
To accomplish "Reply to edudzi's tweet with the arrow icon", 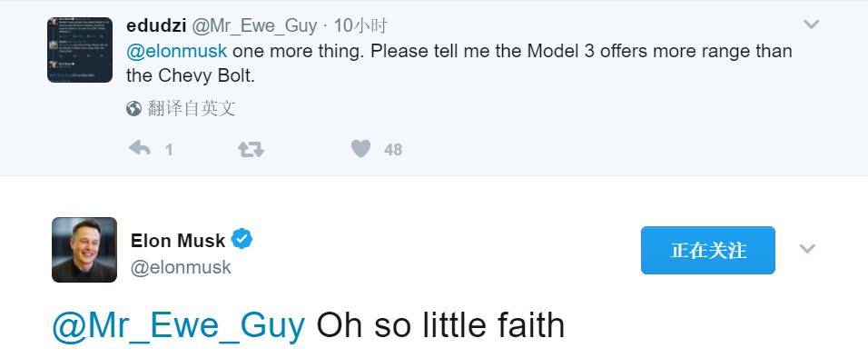I will (140, 148).
